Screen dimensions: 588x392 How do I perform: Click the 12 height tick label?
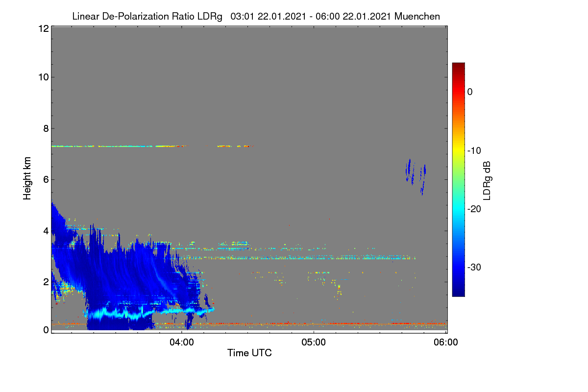coord(43,28)
